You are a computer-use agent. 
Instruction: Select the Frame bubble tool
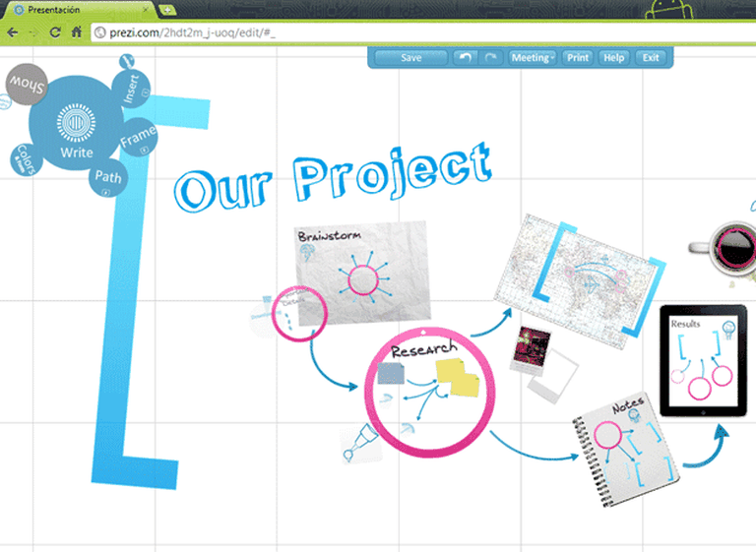138,142
